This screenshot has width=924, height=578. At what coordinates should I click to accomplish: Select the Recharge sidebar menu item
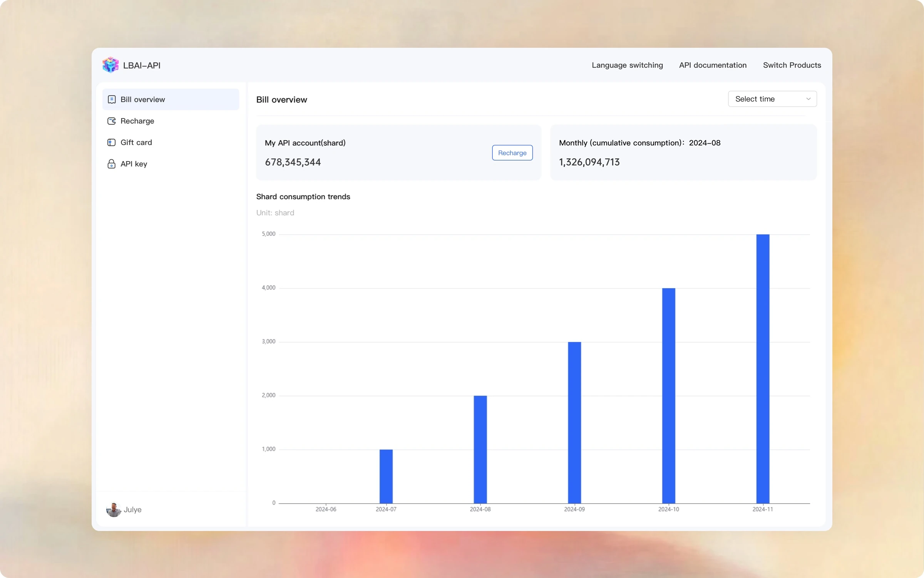point(137,121)
